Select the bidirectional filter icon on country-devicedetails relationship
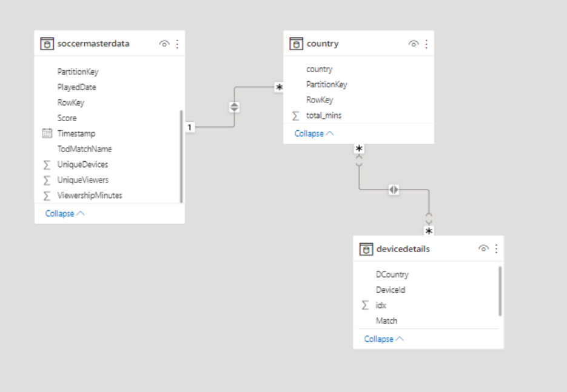The image size is (567, 392). coord(394,189)
